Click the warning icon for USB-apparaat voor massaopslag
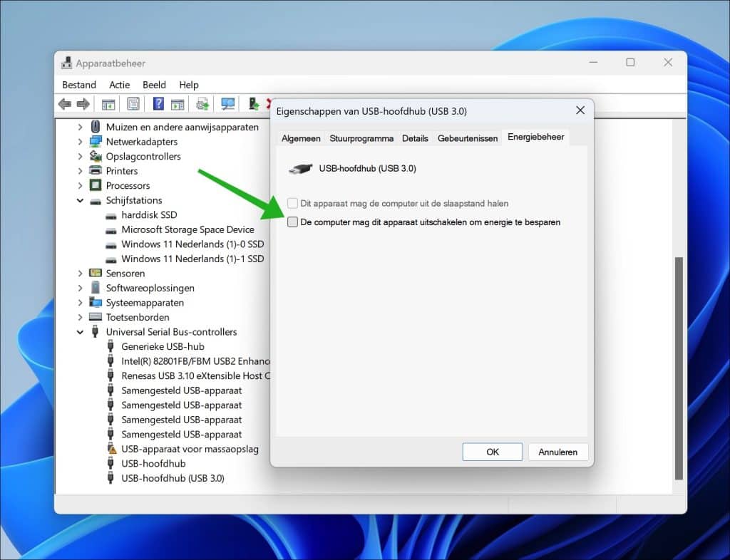 click(x=112, y=449)
